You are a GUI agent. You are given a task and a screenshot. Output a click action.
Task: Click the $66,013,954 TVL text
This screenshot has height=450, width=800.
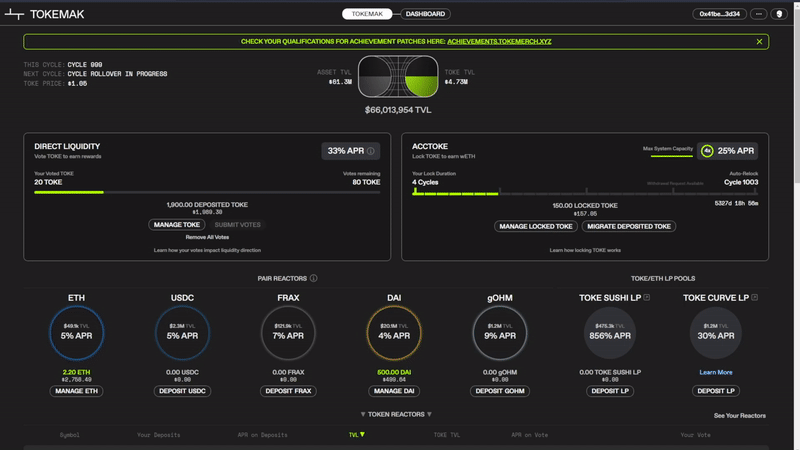(x=398, y=110)
